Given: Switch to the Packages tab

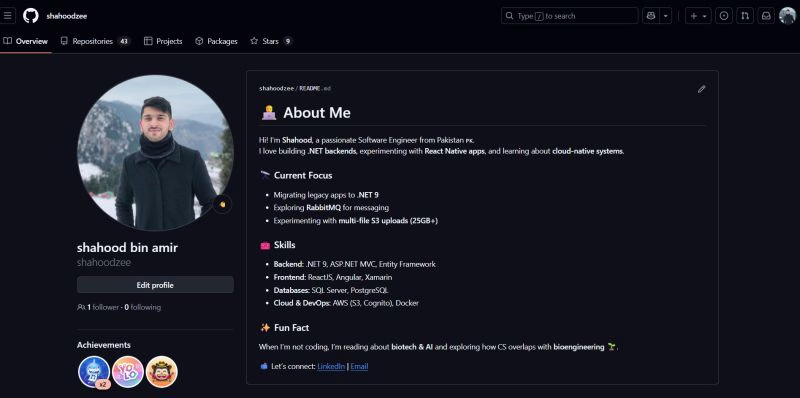Looking at the screenshot, I should (x=216, y=41).
